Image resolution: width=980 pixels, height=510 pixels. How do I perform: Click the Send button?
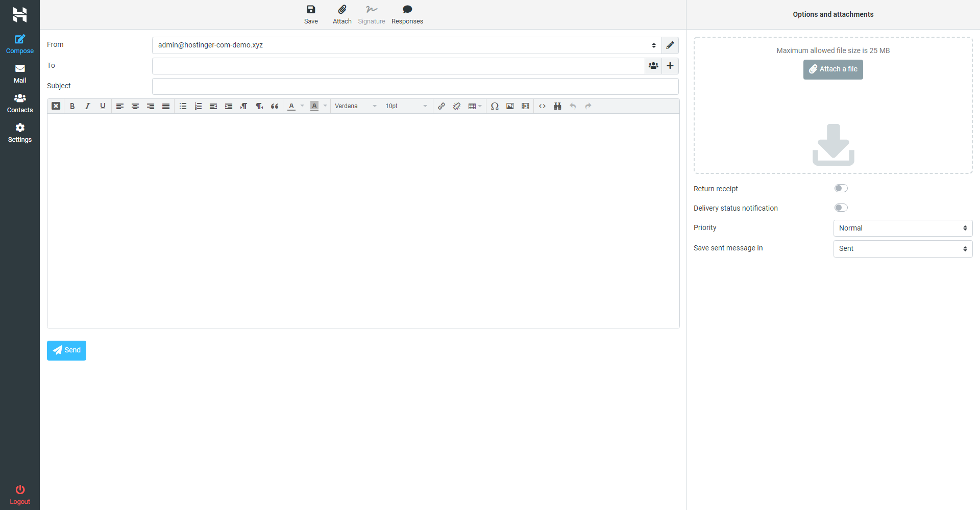coord(66,350)
